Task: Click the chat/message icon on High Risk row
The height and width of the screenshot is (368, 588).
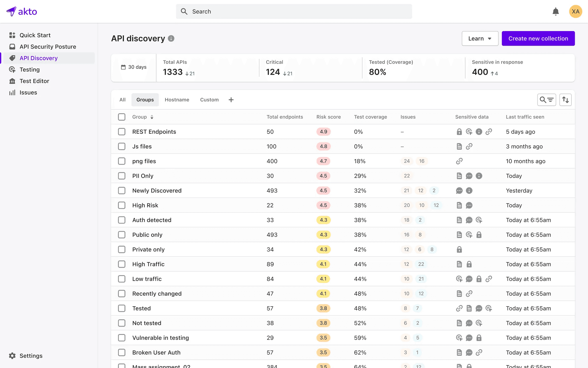Action: click(x=469, y=205)
